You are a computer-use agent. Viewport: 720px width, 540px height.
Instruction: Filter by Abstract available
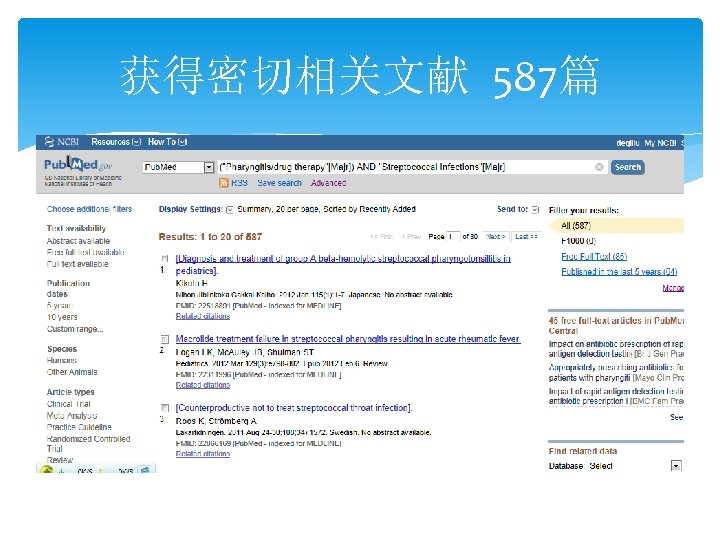click(x=78, y=241)
